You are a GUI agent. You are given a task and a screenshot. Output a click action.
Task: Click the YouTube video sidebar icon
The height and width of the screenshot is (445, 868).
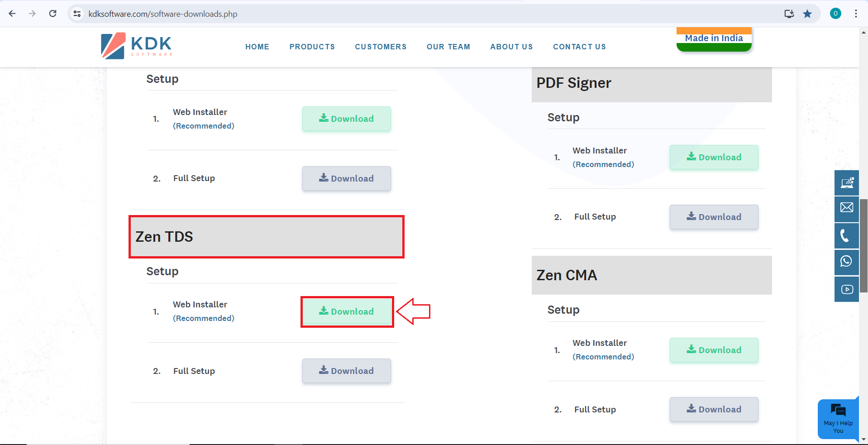pos(846,289)
